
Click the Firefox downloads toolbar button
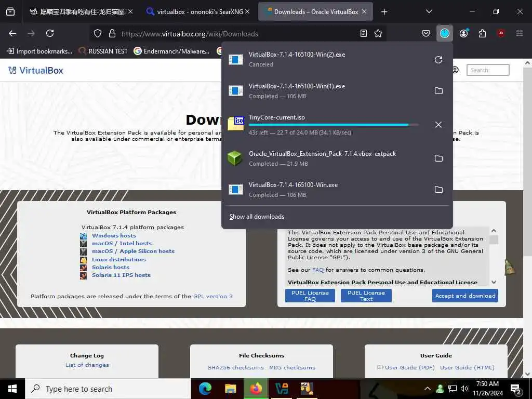click(x=445, y=33)
